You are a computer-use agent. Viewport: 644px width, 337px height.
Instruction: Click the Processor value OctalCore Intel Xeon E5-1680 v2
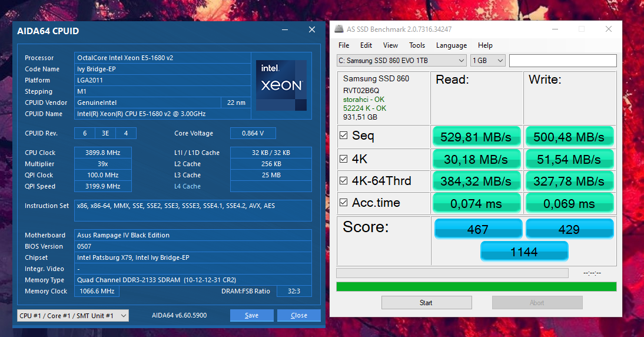coord(162,58)
